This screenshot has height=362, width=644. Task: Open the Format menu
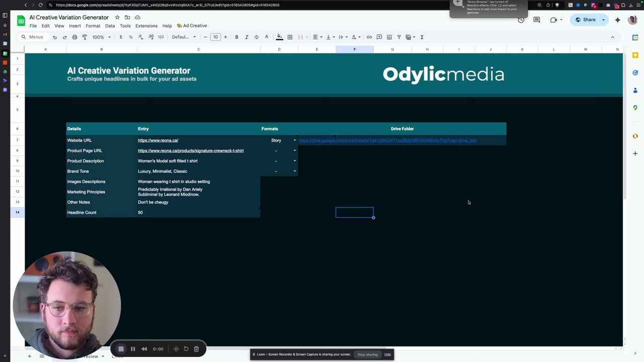click(93, 26)
